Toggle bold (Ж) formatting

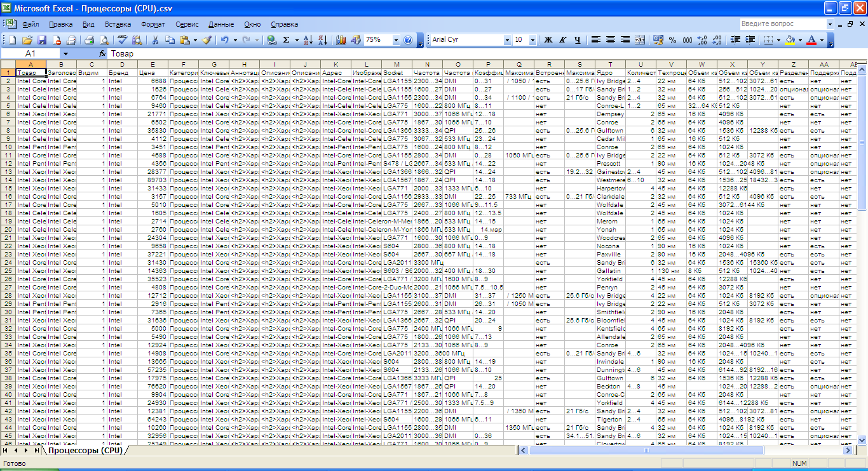(x=548, y=39)
